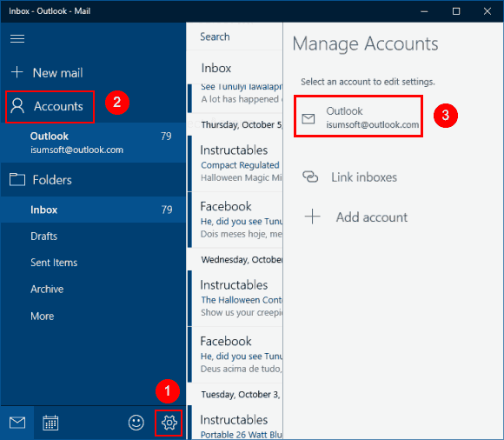Viewport: 504px width, 440px height.
Task: Open Facebook email under Thursday, October 5
Action: pos(235,220)
